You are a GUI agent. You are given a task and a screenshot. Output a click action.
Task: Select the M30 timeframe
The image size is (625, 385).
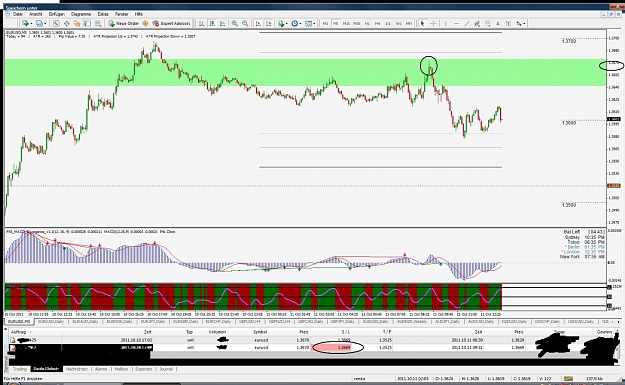click(357, 24)
